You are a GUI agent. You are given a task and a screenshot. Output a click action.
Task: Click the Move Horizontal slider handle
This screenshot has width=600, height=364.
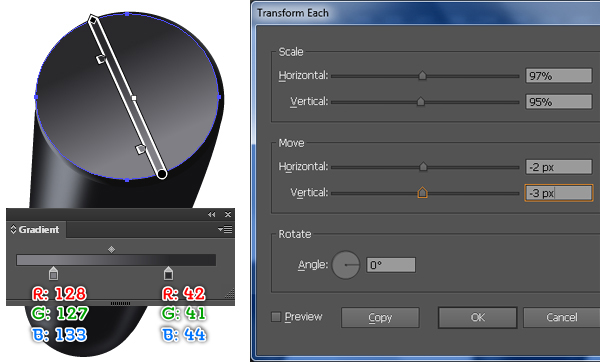point(423,166)
